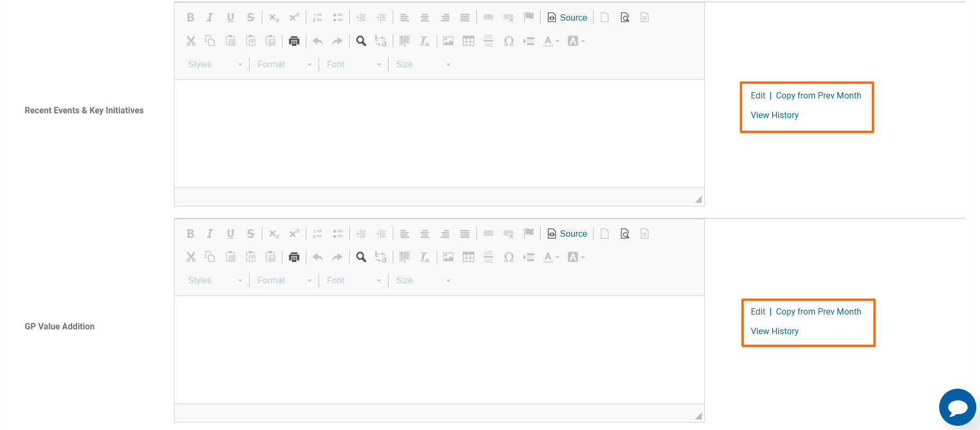Open Size dropdown in GP Value Addition editor
This screenshot has width=980, height=430.
[x=423, y=280]
